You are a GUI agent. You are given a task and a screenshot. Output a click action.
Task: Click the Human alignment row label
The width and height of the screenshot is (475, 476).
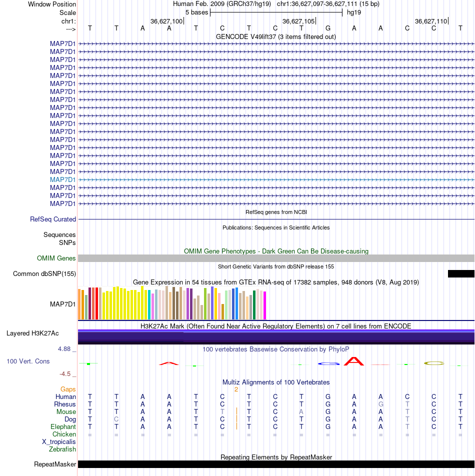point(65,397)
